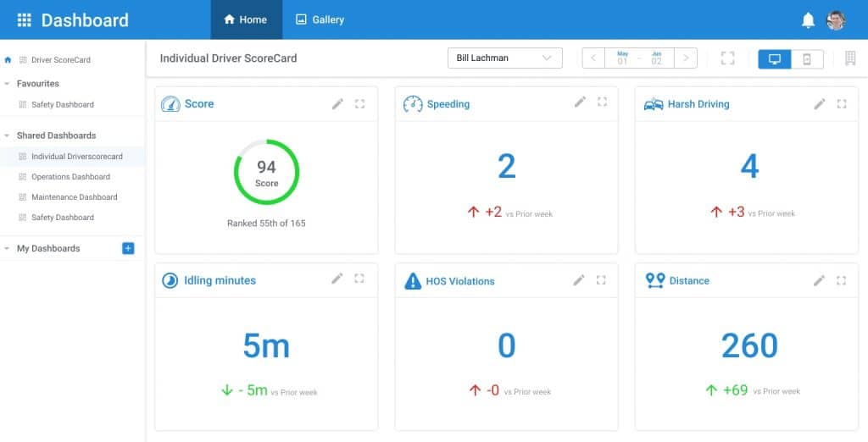Edit the HOS Violations widget

pyautogui.click(x=579, y=280)
